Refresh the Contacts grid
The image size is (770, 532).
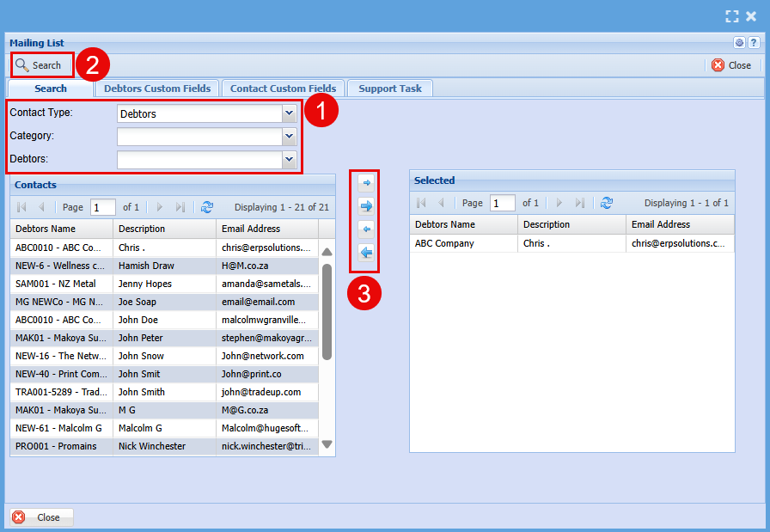click(x=207, y=207)
